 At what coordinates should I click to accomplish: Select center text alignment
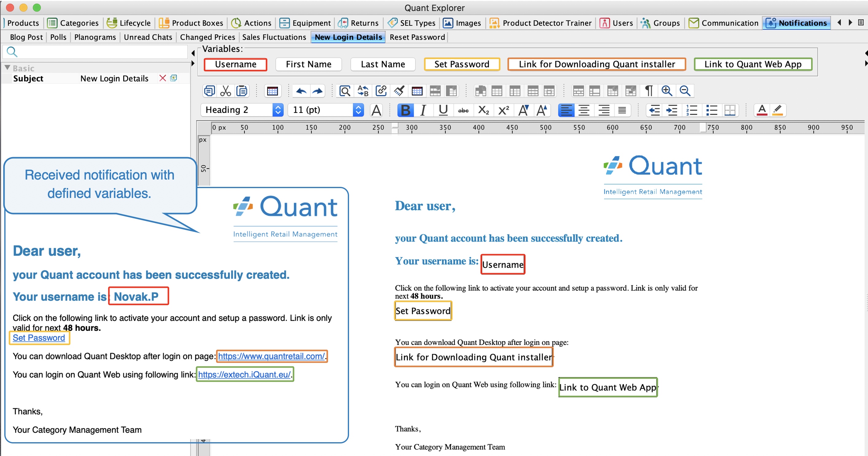(x=584, y=110)
